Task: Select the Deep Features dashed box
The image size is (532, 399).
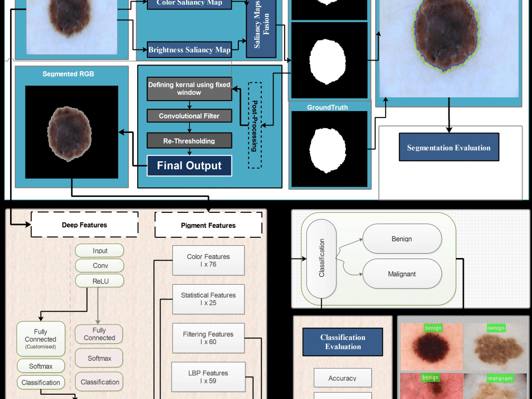Action: [85, 225]
